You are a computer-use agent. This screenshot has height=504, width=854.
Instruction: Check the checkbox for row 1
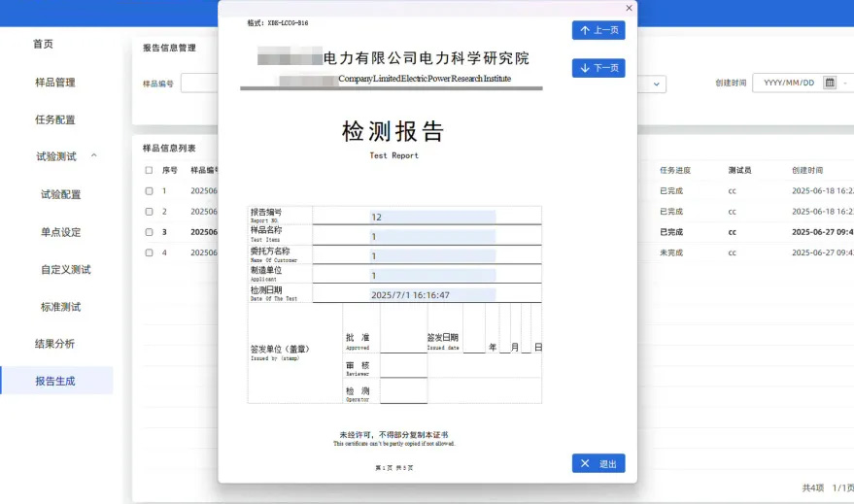tap(149, 191)
